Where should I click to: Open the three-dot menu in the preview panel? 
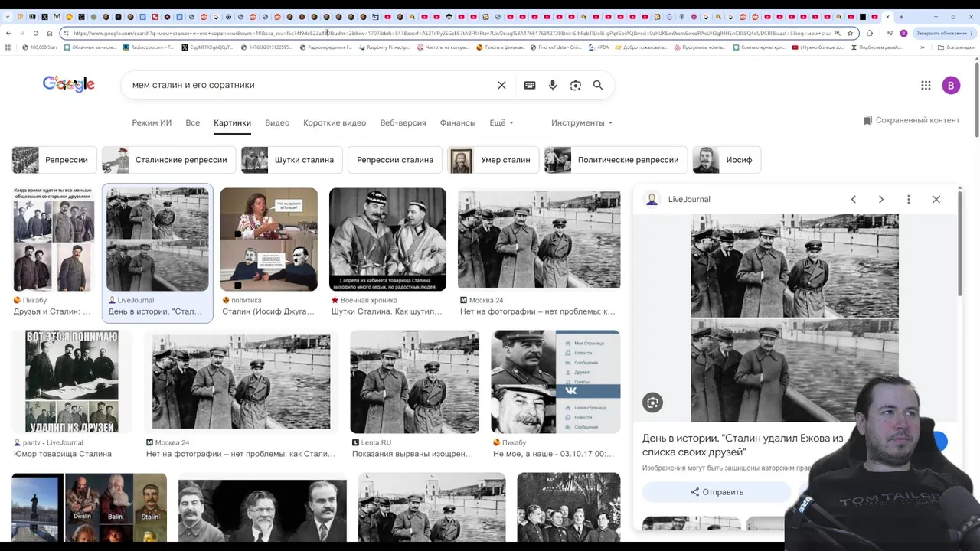coord(909,199)
